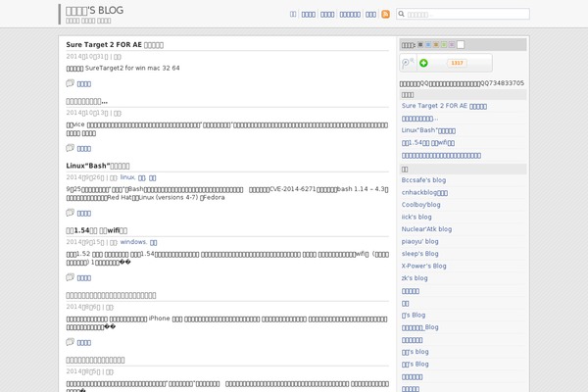Click the pin-shaped widget icon beside green plus
This screenshot has width=588, height=392.
point(407,63)
